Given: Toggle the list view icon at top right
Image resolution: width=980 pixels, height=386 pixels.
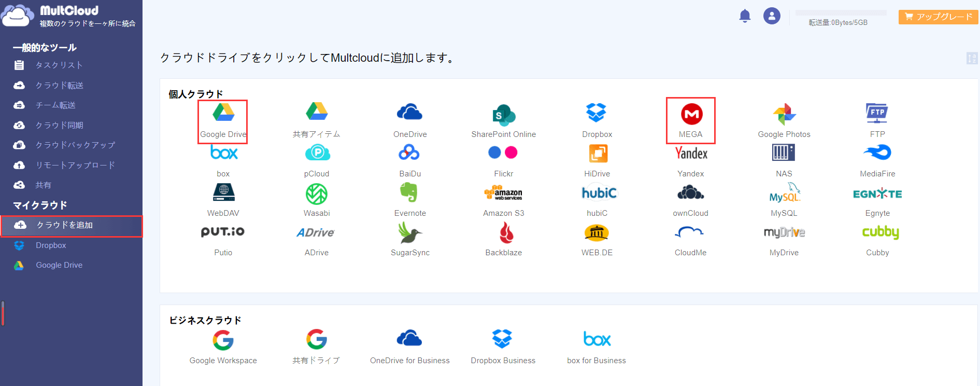Looking at the screenshot, I should click(972, 58).
